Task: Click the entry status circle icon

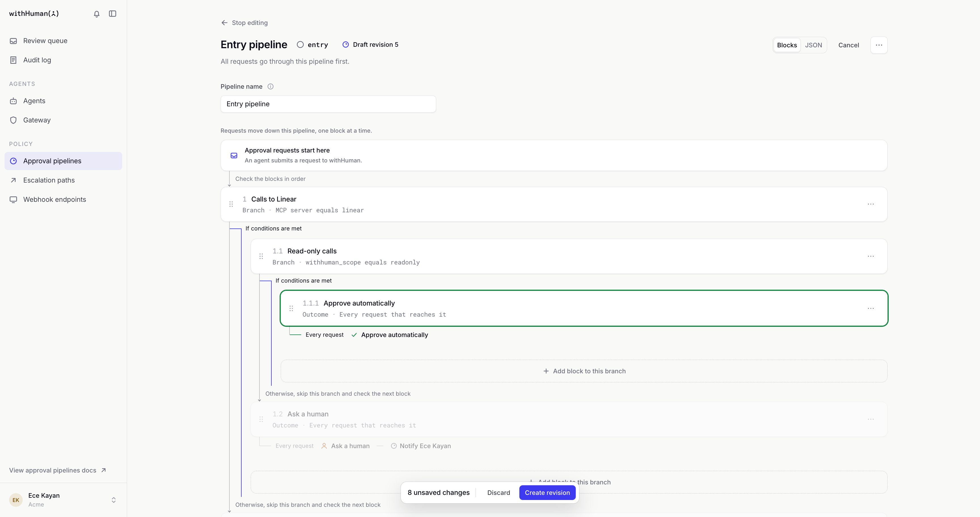Action: pos(300,45)
